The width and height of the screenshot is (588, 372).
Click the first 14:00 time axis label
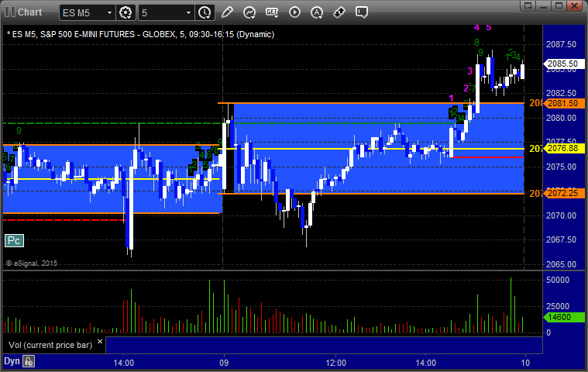click(124, 363)
